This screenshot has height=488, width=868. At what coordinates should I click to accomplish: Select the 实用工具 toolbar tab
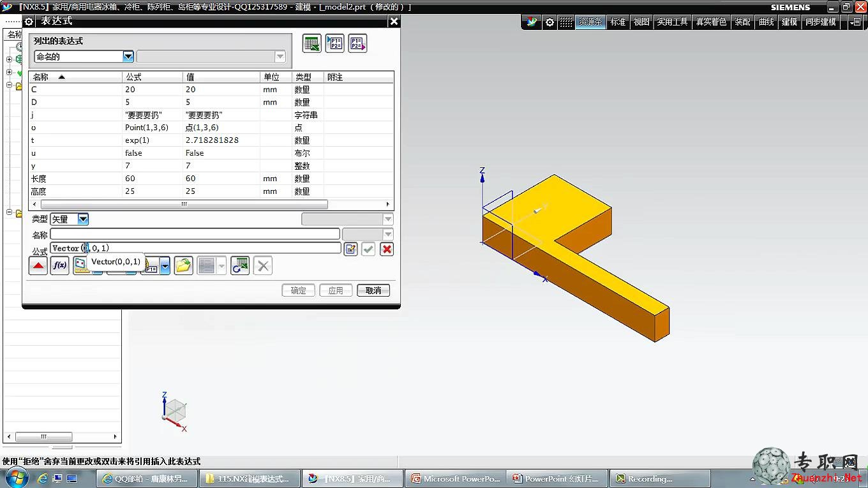[673, 22]
